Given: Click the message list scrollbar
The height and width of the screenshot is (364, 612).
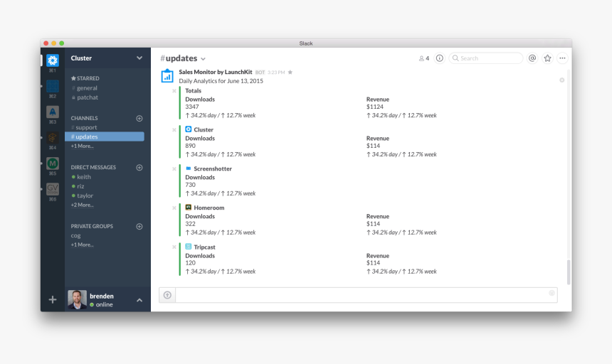Looking at the screenshot, I should [569, 272].
